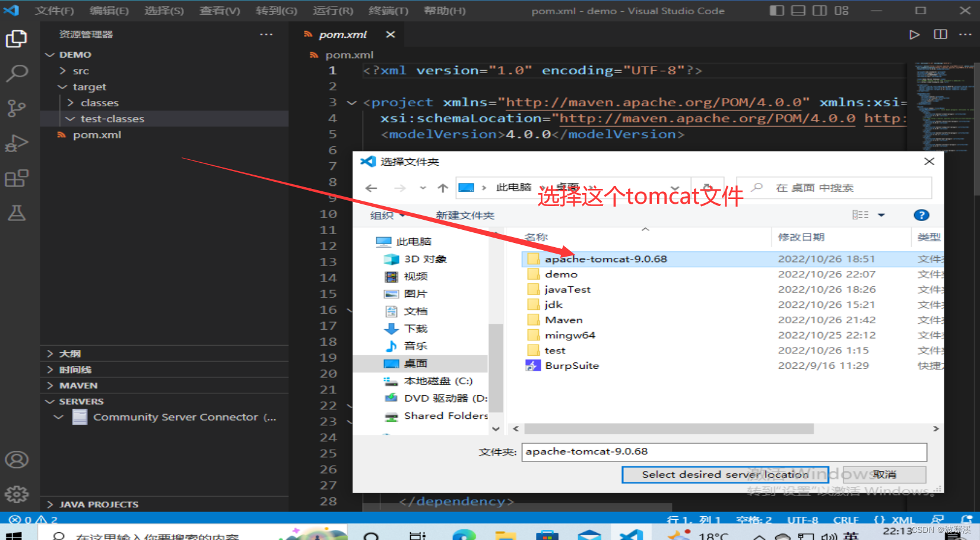Toggle primary side bar layout icon

pyautogui.click(x=776, y=11)
